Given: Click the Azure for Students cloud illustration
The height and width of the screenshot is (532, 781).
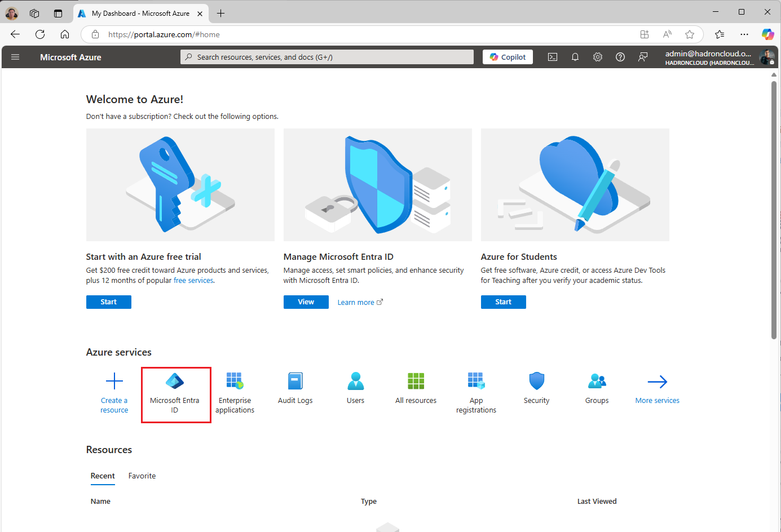Looking at the screenshot, I should [x=575, y=185].
